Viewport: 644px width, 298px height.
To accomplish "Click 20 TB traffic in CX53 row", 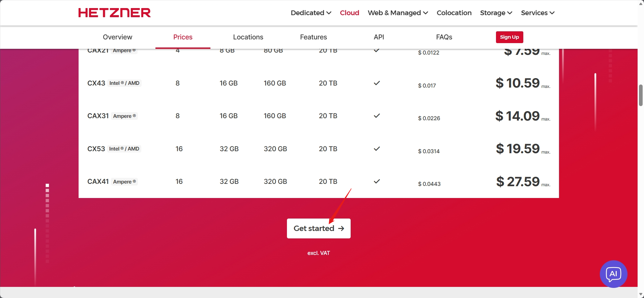I will [x=328, y=149].
